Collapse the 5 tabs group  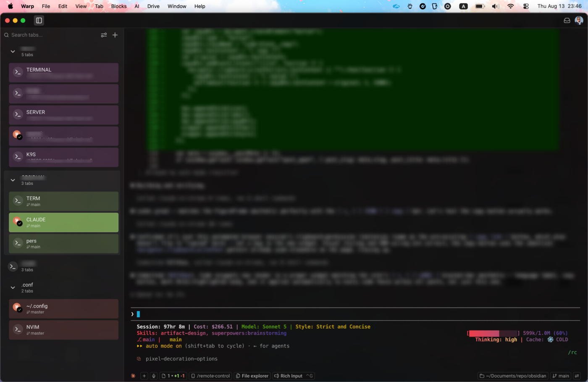(13, 51)
